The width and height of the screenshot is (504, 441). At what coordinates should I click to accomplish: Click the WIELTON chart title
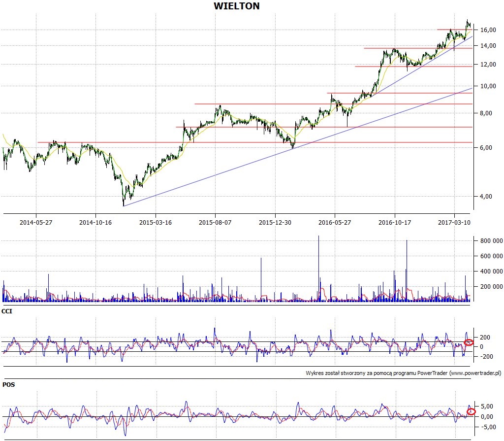237,6
